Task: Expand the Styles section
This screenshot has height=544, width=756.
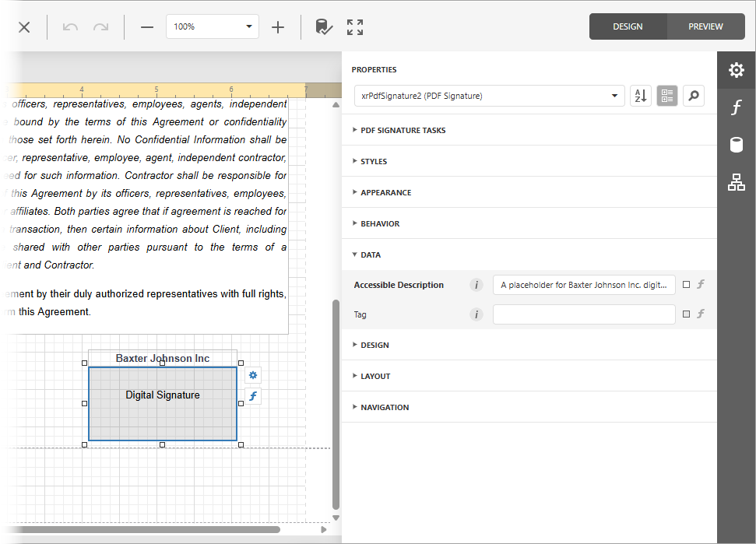Action: 529,161
